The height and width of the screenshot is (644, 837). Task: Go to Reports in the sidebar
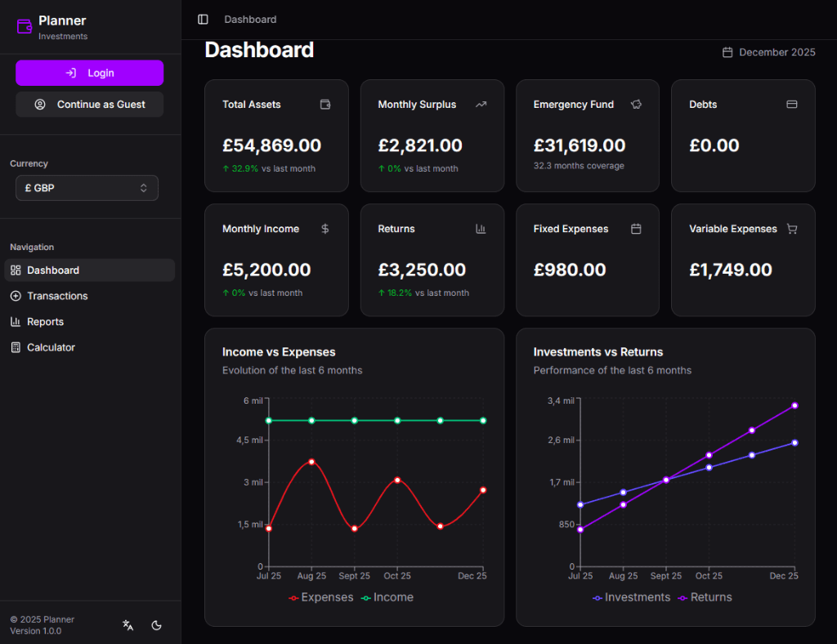[45, 322]
